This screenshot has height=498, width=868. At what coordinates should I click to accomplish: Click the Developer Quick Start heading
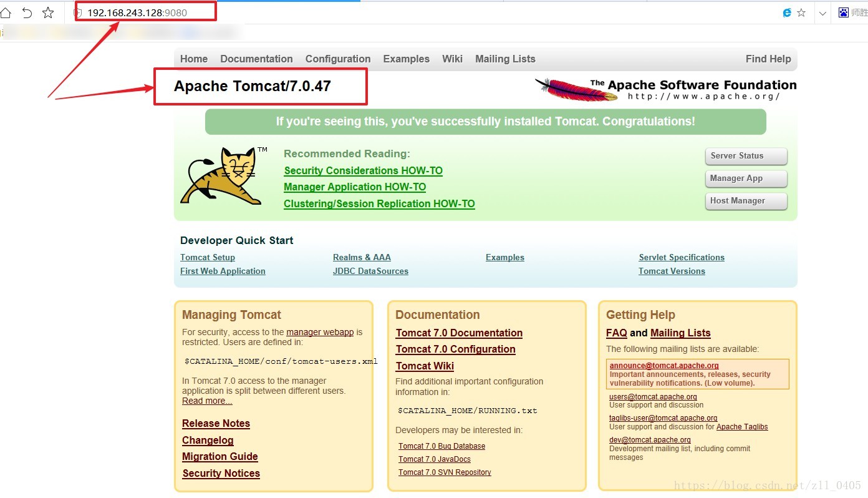[x=236, y=240]
